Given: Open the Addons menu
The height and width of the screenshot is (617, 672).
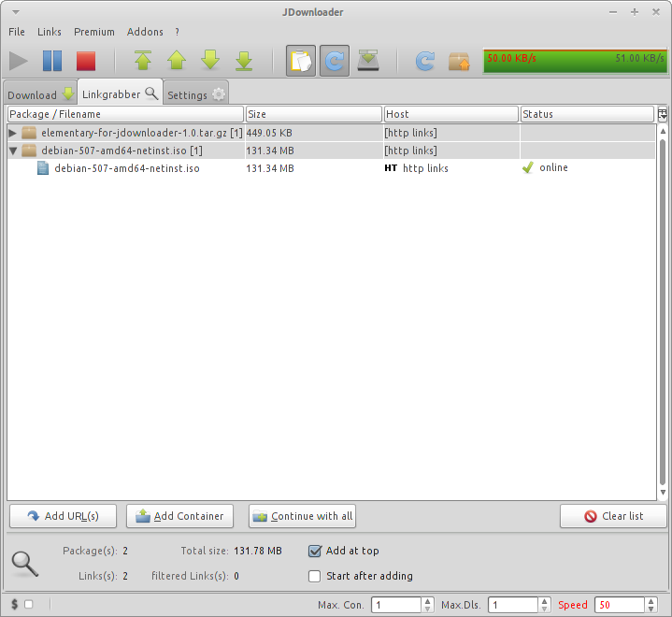Looking at the screenshot, I should pyautogui.click(x=145, y=32).
